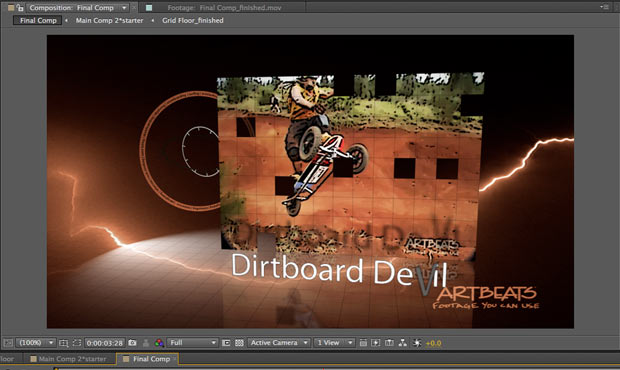This screenshot has width=620, height=370.
Task: Open the Composition panel options menu
Action: (x=604, y=7)
